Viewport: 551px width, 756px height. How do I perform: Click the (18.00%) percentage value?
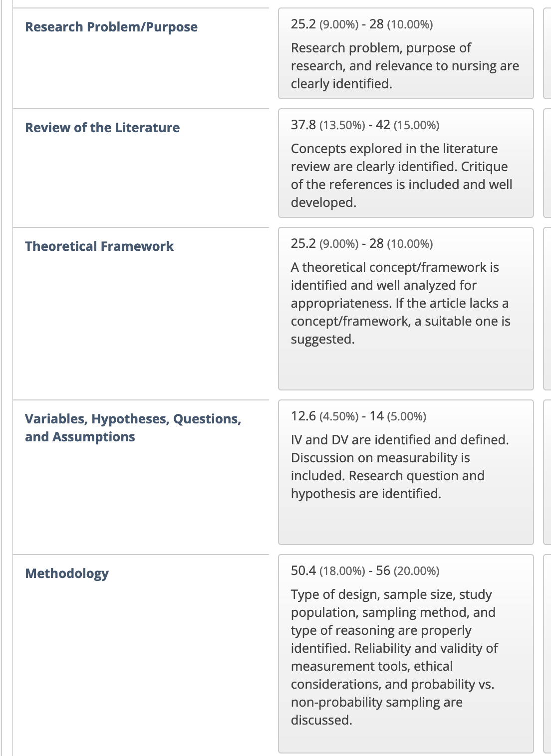pos(342,571)
